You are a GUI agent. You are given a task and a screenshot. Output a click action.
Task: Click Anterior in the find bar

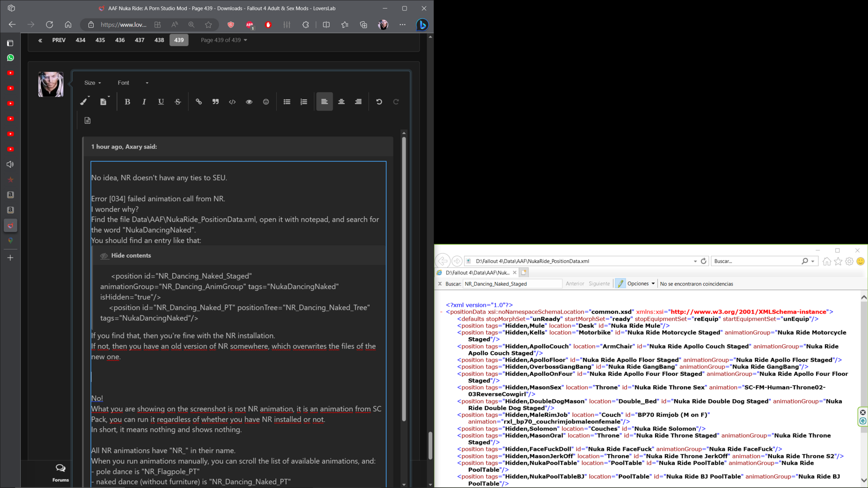(575, 284)
